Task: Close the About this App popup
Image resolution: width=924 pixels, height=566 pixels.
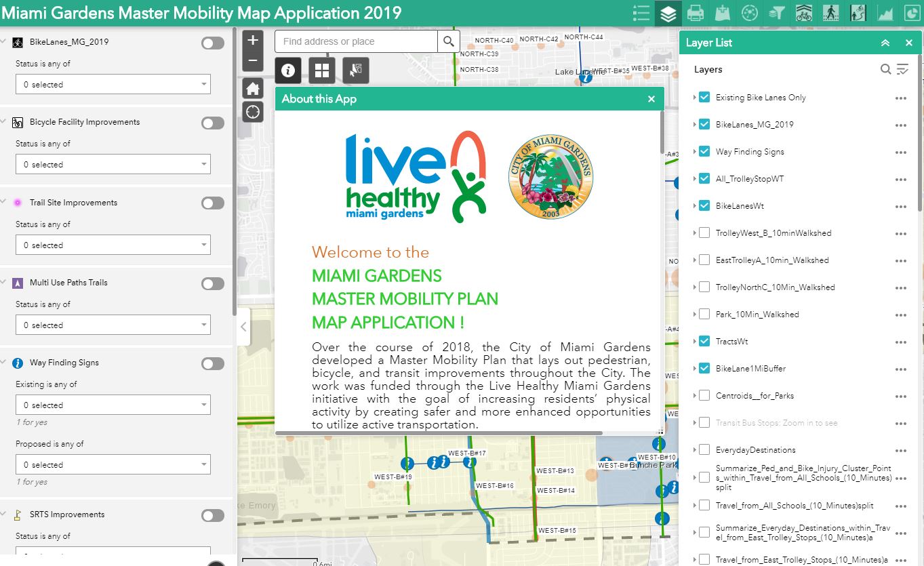Action: (651, 99)
